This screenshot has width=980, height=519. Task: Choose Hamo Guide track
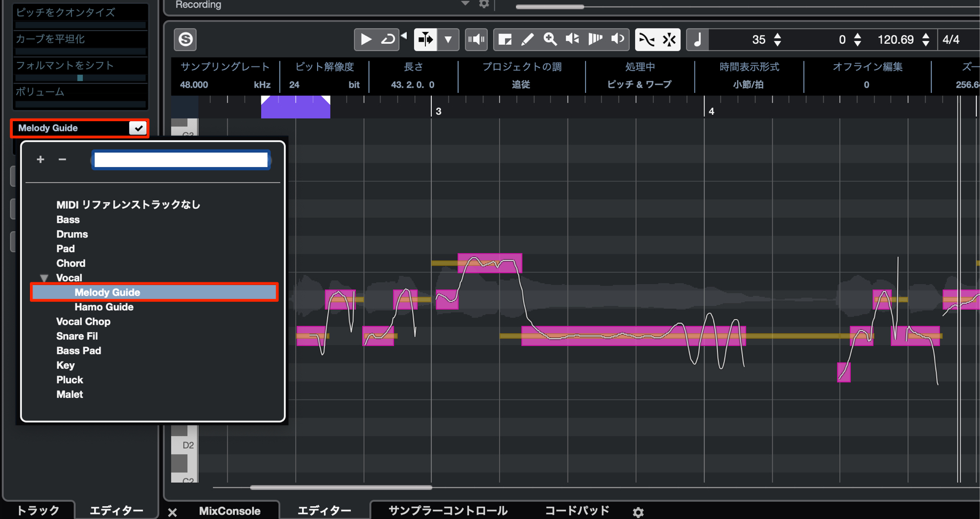point(104,307)
